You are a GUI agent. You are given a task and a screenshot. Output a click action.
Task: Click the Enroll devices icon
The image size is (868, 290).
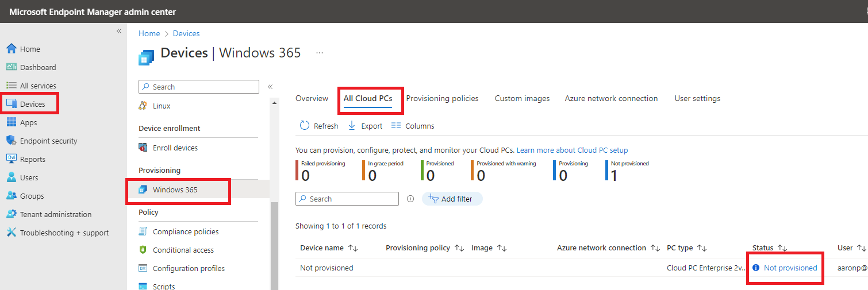point(143,148)
